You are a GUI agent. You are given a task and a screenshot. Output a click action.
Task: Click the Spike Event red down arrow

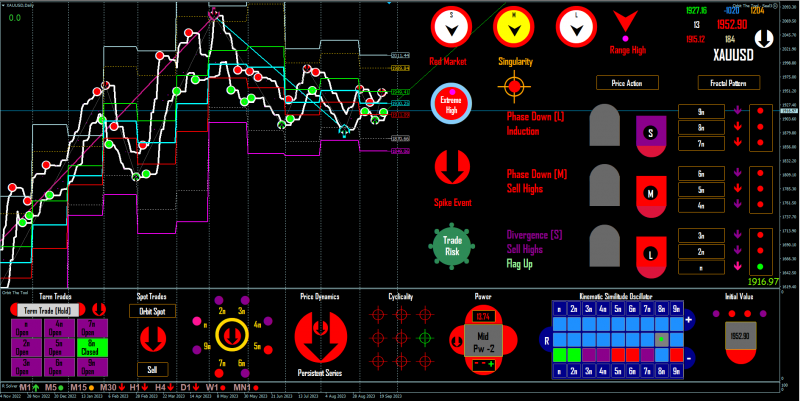coord(452,167)
